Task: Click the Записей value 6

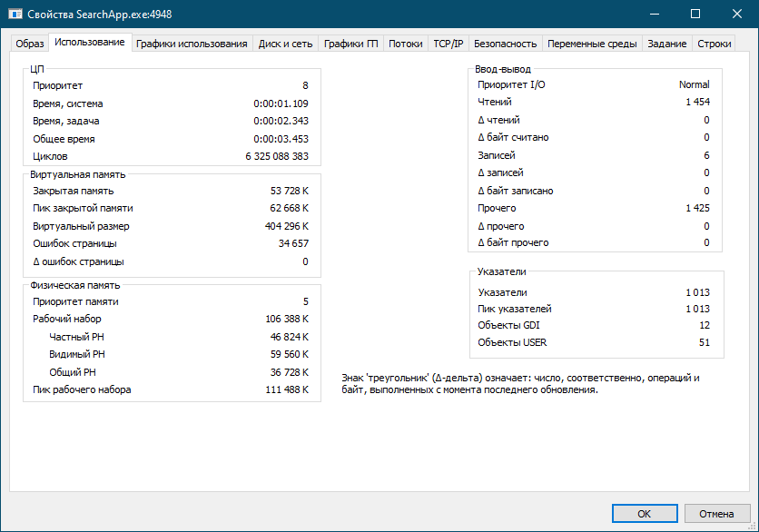Action: [x=706, y=155]
